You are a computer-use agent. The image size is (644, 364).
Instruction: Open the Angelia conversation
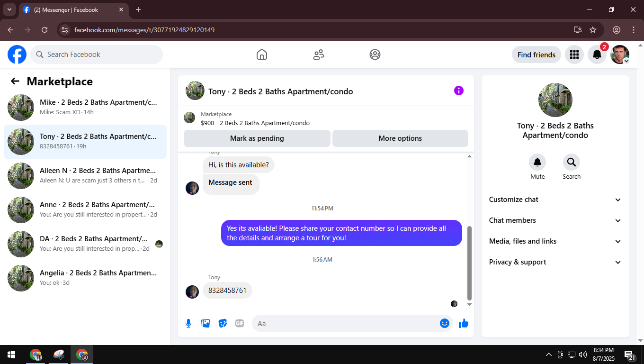(x=85, y=278)
